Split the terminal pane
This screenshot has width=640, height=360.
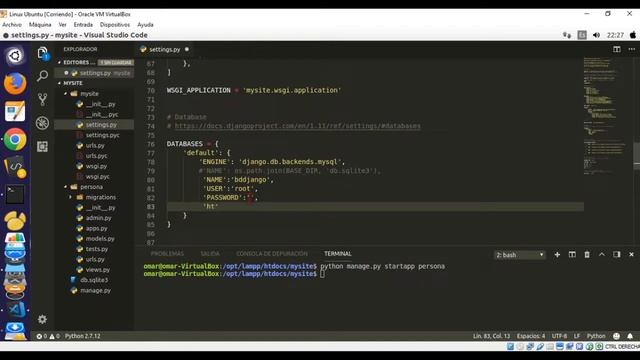pos(572,255)
